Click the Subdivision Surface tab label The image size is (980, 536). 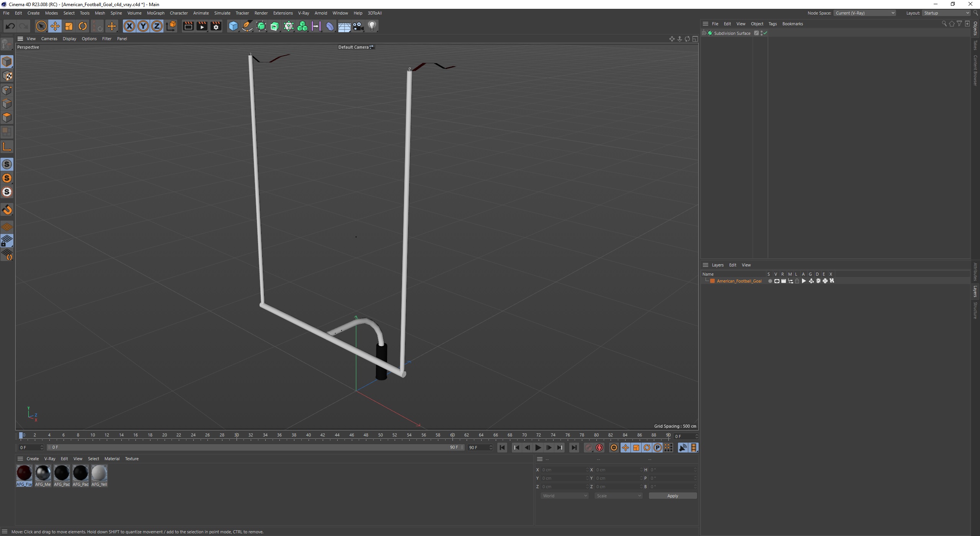click(x=734, y=33)
